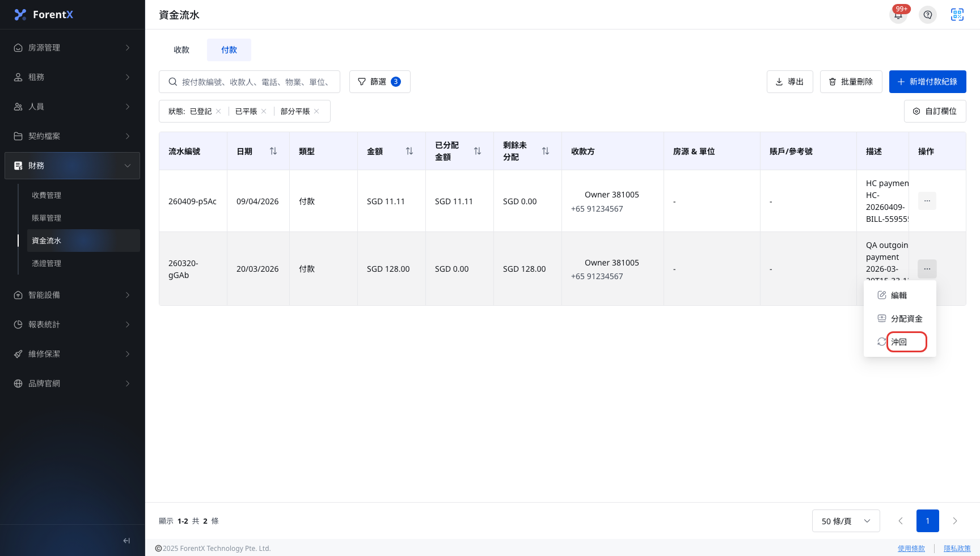Remove the 已登記 status filter tag
The width and height of the screenshot is (980, 556).
pyautogui.click(x=218, y=111)
